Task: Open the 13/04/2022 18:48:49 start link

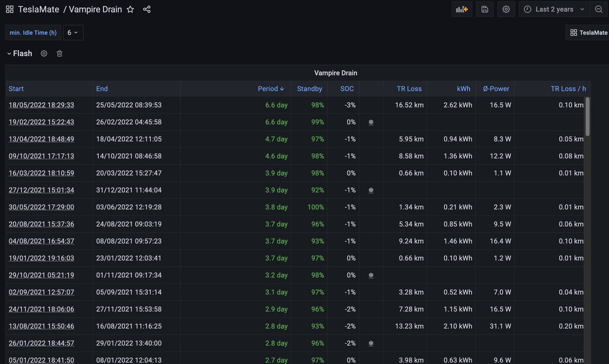Action: pyautogui.click(x=41, y=139)
